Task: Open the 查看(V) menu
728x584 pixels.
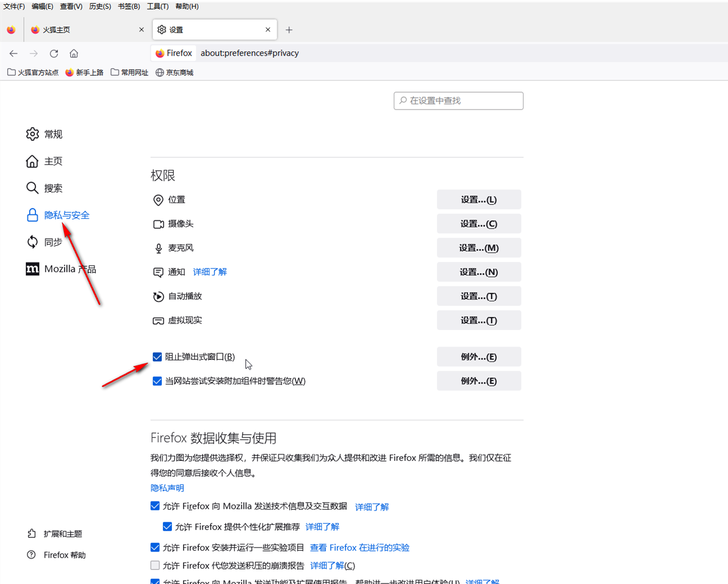Action: click(71, 6)
